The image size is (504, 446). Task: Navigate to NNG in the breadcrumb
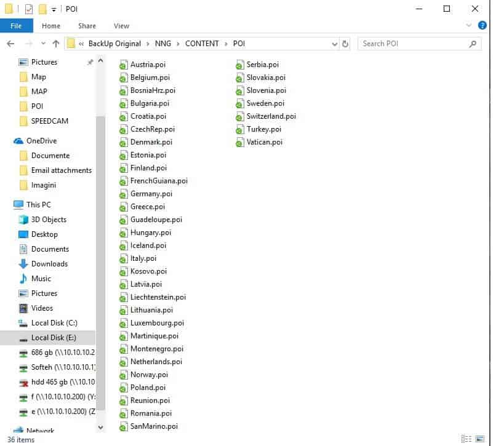click(163, 44)
